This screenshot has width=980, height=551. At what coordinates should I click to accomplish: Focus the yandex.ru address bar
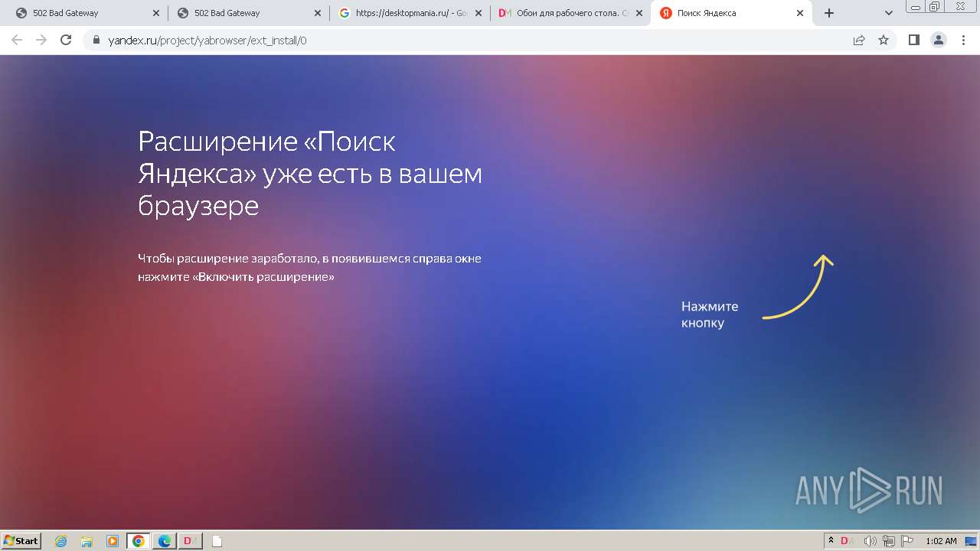pyautogui.click(x=475, y=40)
